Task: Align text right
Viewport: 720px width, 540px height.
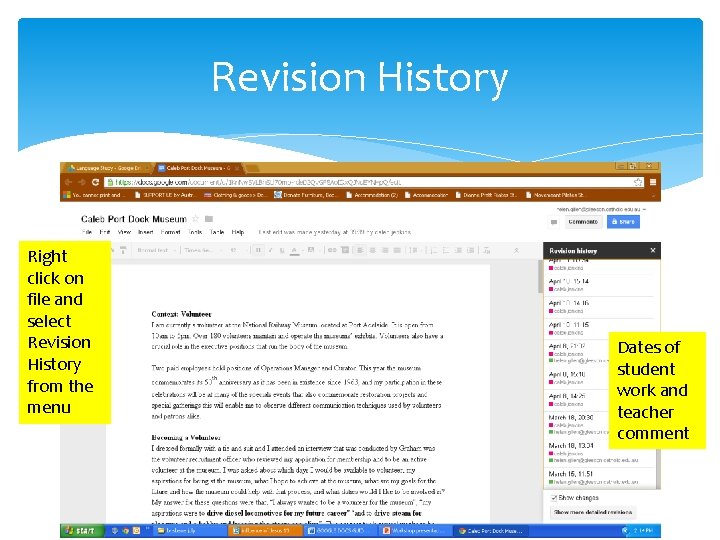Action: [385, 250]
